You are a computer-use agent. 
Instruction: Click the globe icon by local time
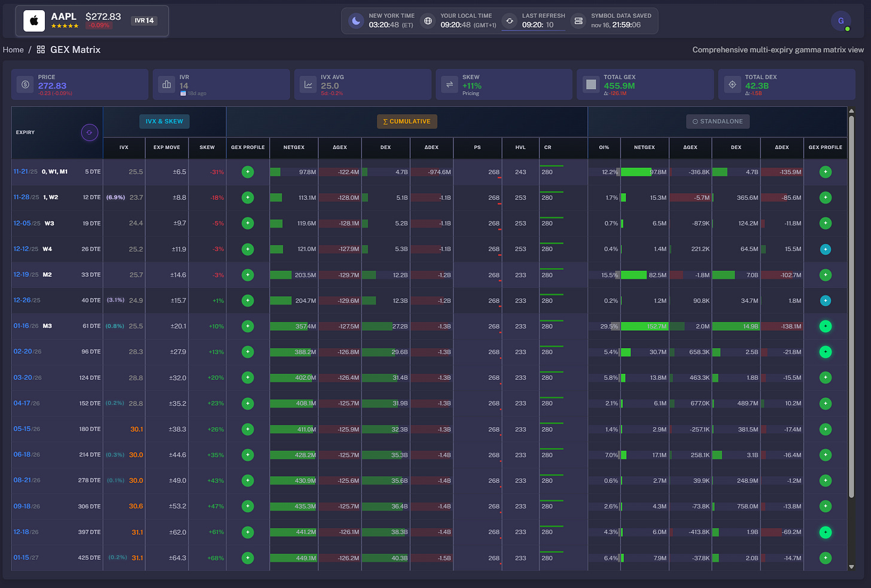tap(428, 21)
